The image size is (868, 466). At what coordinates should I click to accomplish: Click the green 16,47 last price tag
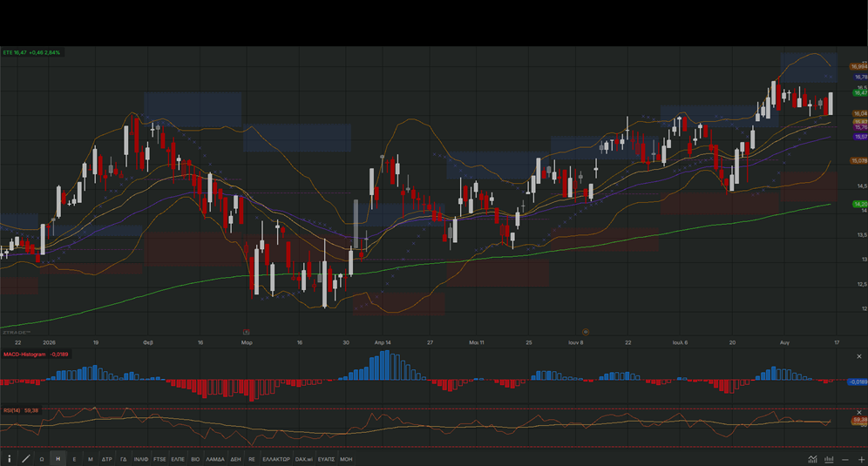[x=860, y=93]
